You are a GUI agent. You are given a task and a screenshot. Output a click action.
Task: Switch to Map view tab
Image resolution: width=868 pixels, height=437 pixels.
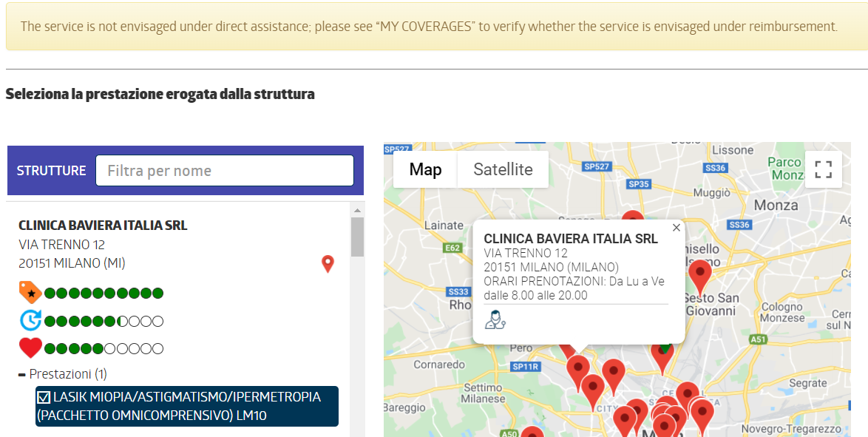[x=425, y=169]
